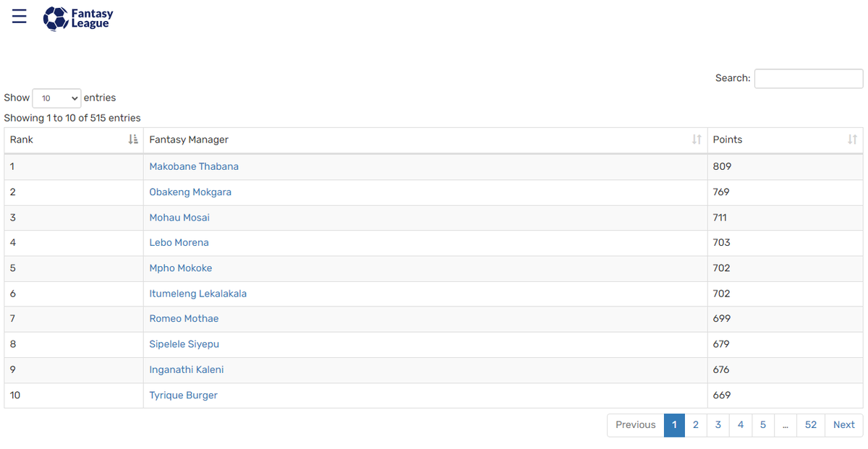Click points cell 699
This screenshot has height=449, width=868.
tap(785, 319)
